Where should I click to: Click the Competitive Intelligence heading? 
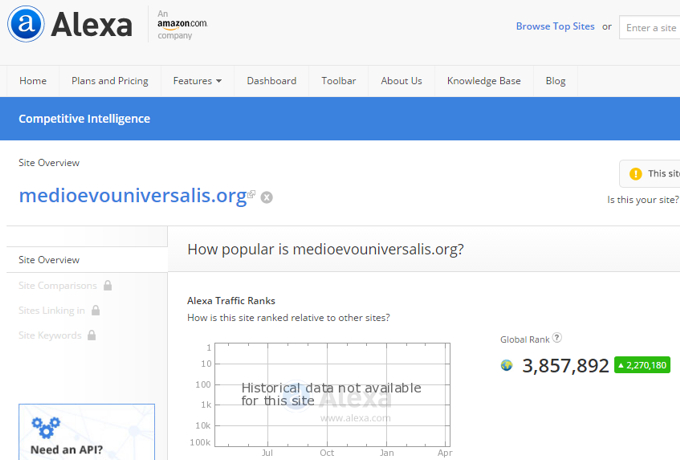(x=84, y=119)
